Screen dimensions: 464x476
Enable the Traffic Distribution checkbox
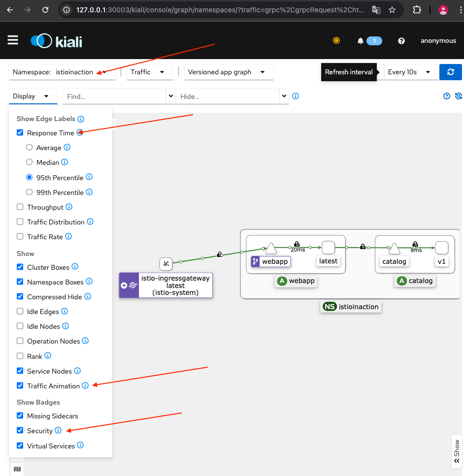pos(20,222)
